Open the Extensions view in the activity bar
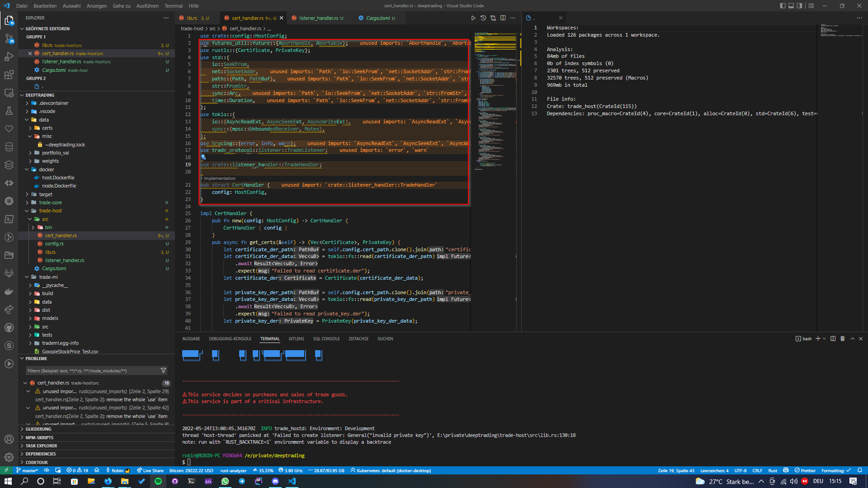 tap(9, 74)
